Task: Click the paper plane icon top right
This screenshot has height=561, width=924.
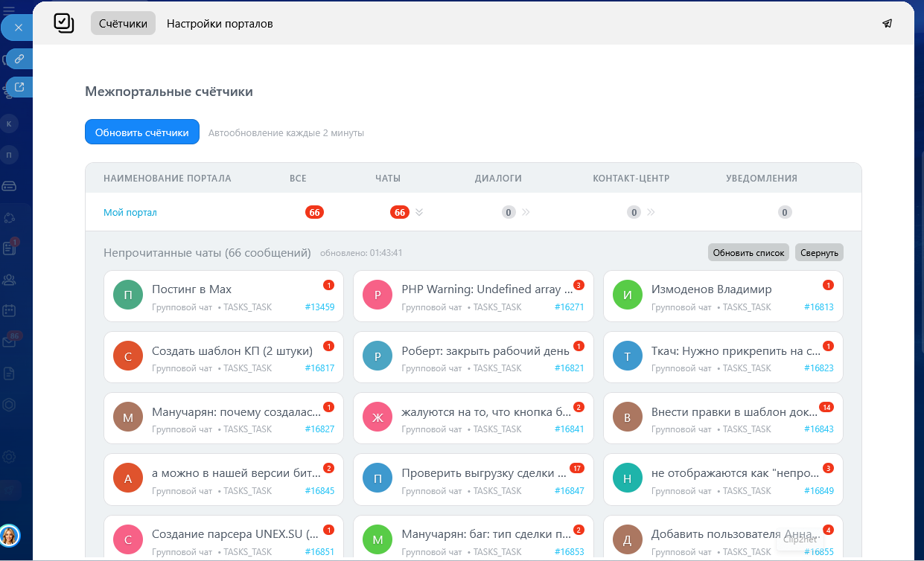Action: pyautogui.click(x=887, y=23)
